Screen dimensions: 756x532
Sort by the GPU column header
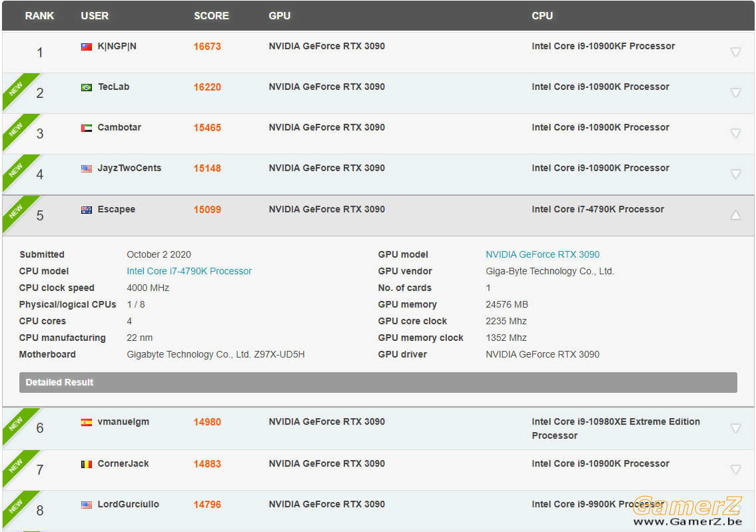(x=280, y=16)
